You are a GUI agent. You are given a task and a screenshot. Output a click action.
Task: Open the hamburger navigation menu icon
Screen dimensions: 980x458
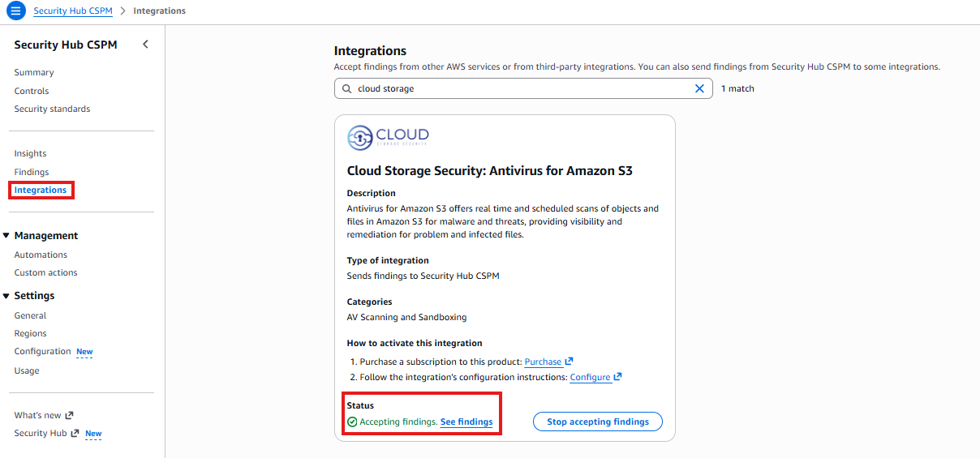pyautogui.click(x=16, y=11)
